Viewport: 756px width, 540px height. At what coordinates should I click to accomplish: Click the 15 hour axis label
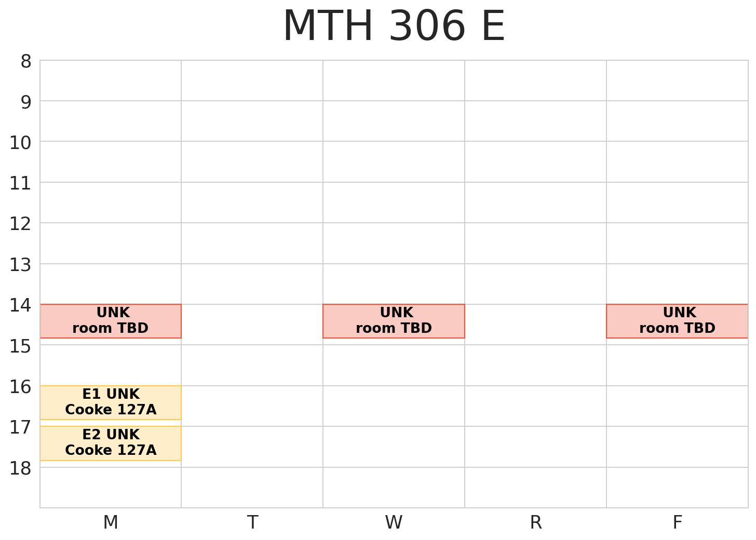point(21,346)
